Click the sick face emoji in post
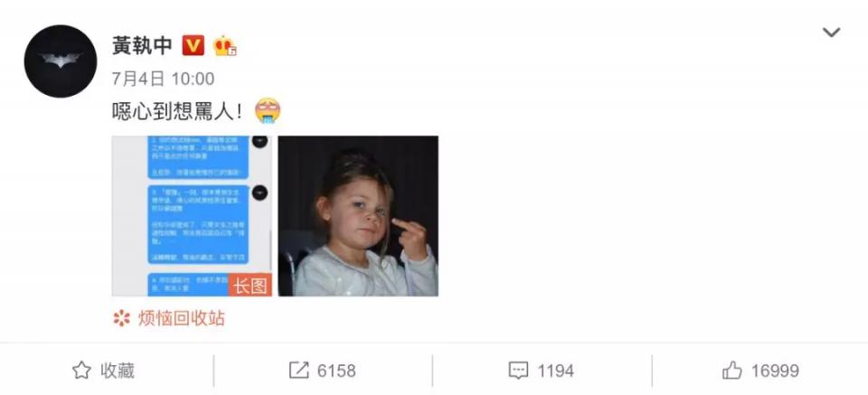 pyautogui.click(x=268, y=110)
